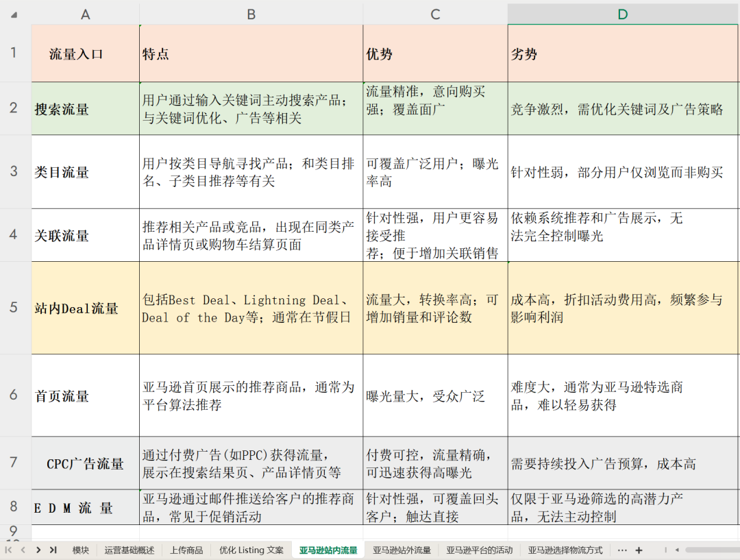The width and height of the screenshot is (740, 560).
Task: Click cell 可覆盖广泛用户；曝光率高
Action: coord(435,172)
